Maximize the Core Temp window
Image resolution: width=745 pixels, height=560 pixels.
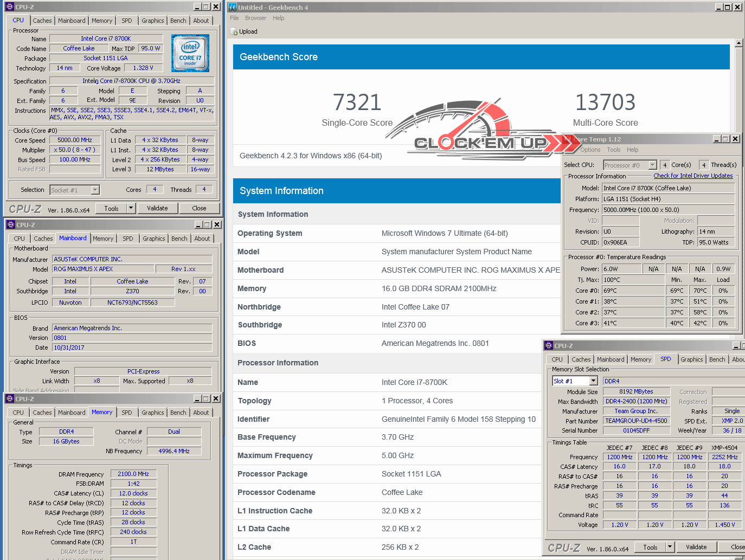coord(725,139)
